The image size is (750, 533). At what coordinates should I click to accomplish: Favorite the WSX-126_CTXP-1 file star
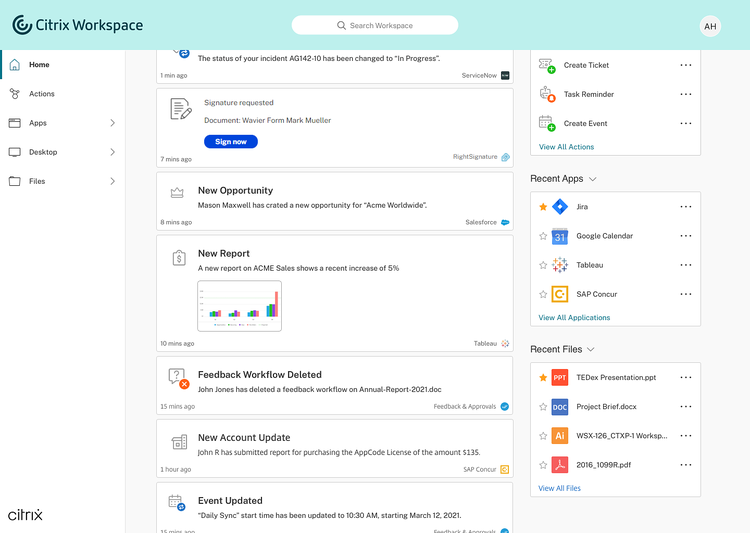click(543, 436)
